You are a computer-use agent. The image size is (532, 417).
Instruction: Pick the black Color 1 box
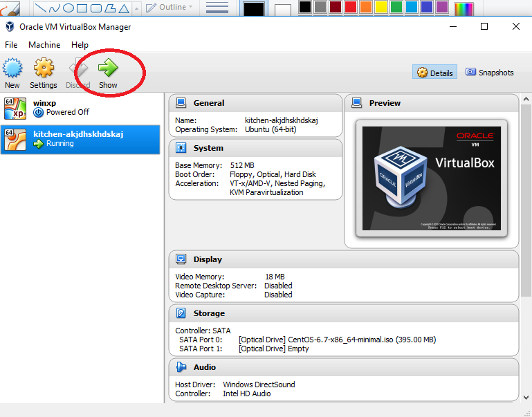click(254, 9)
